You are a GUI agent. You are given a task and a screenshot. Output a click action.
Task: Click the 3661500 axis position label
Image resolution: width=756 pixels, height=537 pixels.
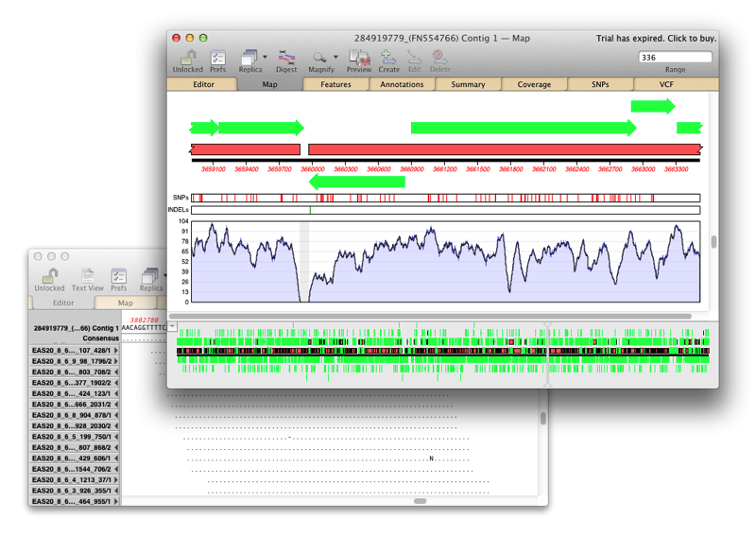tap(478, 169)
